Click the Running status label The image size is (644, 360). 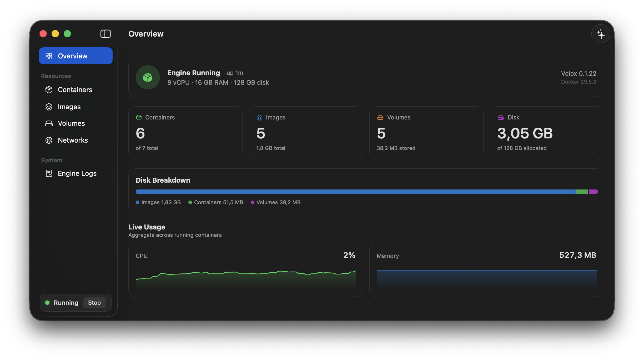click(66, 303)
